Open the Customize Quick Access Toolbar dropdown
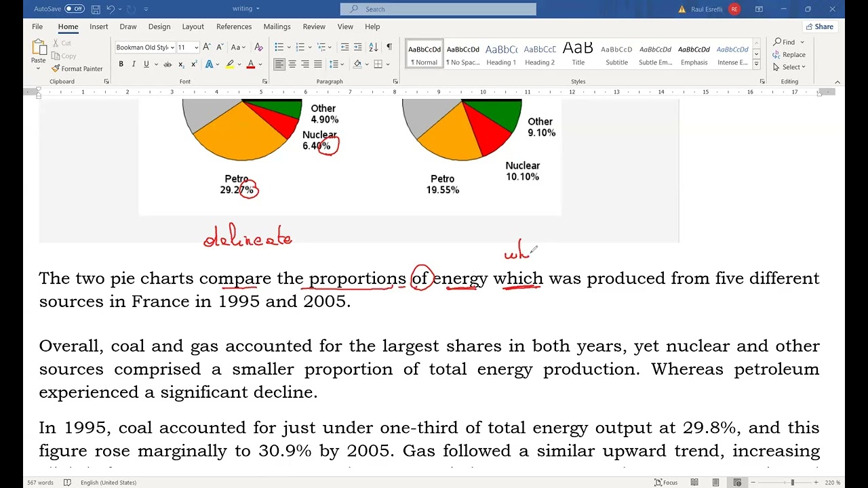The image size is (868, 488). tap(146, 9)
